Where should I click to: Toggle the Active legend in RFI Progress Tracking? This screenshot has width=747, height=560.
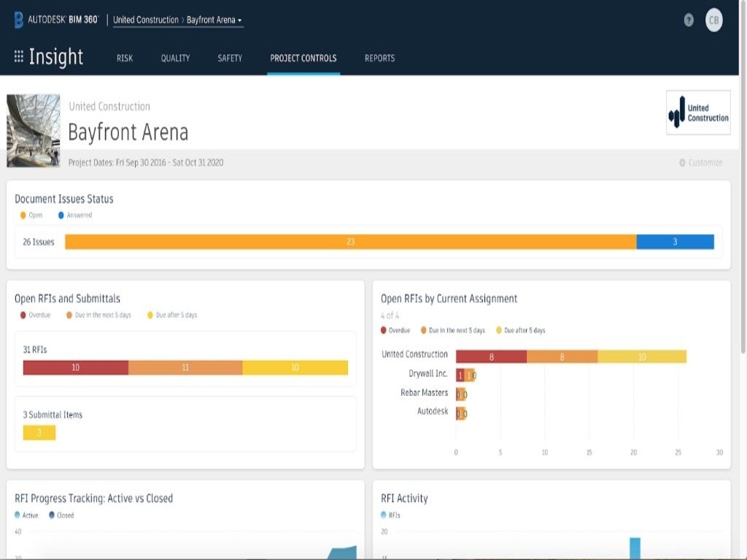coord(26,516)
